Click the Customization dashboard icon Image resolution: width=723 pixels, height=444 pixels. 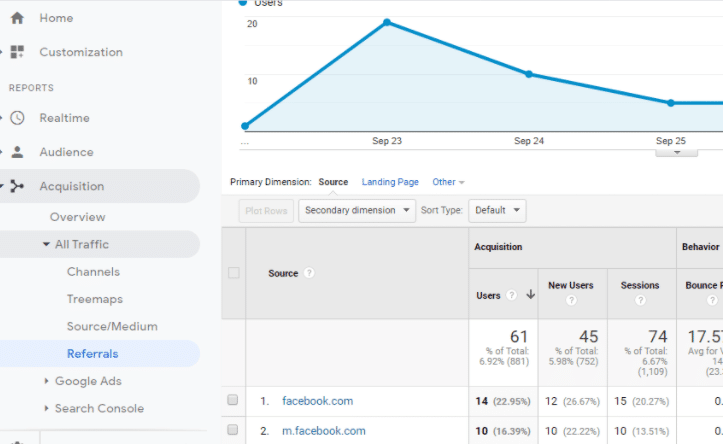pyautogui.click(x=17, y=52)
